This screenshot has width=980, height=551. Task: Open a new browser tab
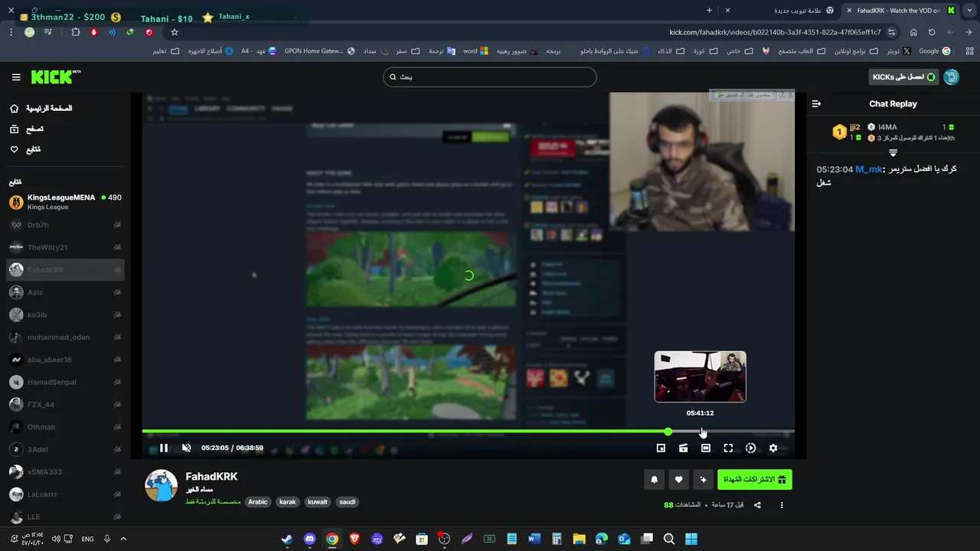[x=709, y=11]
